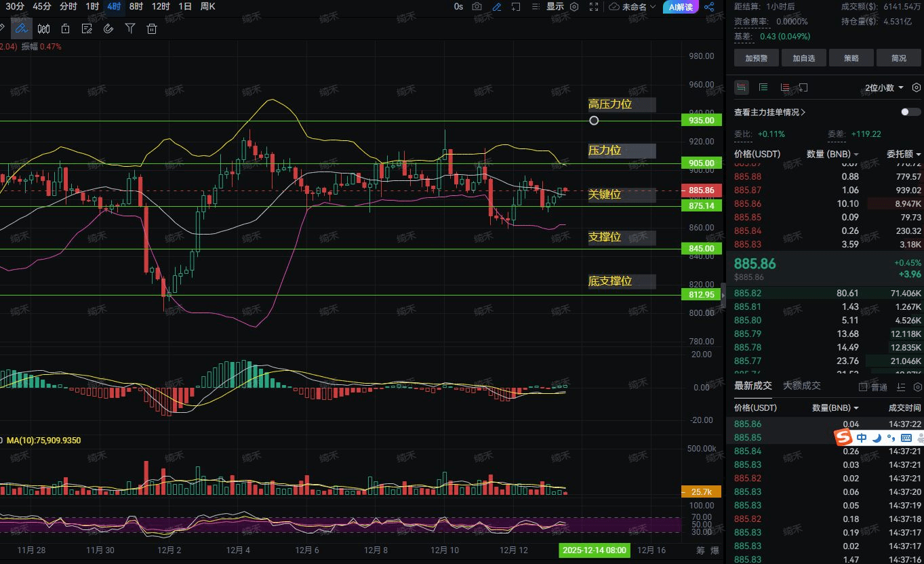Switch to the 1日 timeframe

click(x=184, y=7)
